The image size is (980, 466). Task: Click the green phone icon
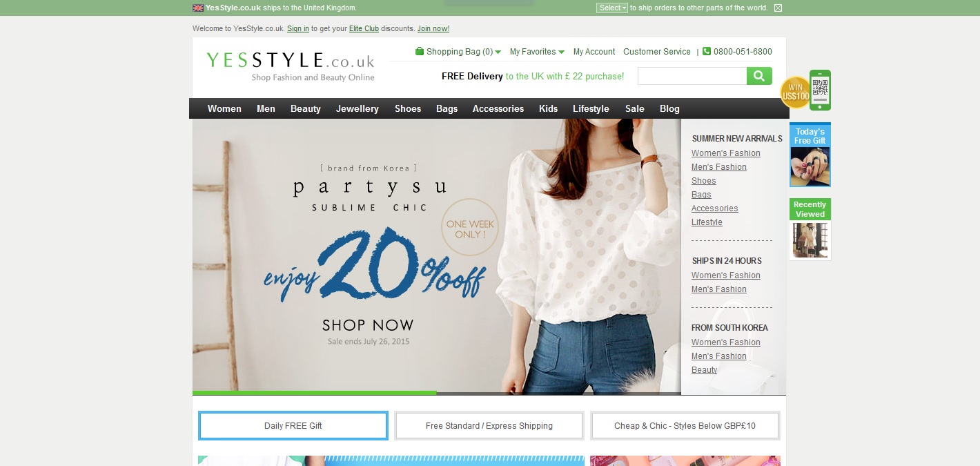point(707,51)
